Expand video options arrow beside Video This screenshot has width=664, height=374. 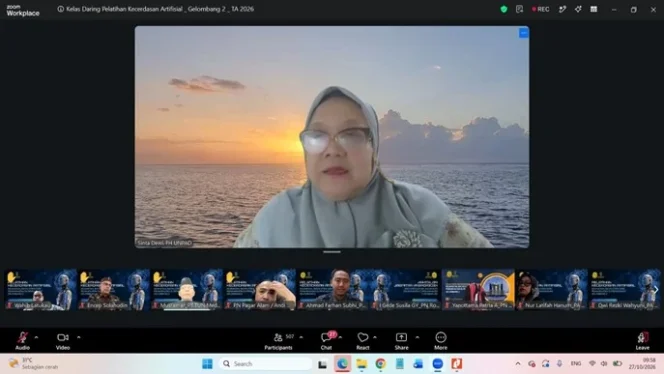pyautogui.click(x=79, y=337)
